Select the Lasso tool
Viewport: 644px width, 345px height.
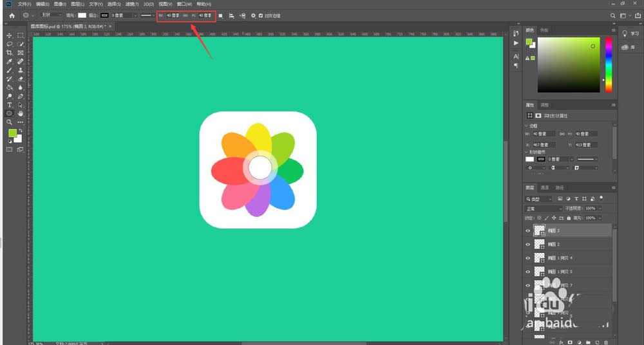coord(10,44)
